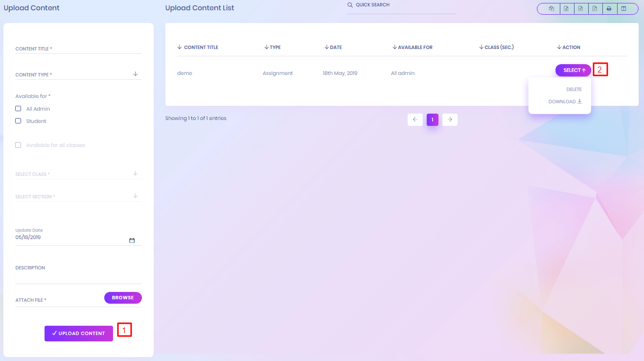Click the print icon
The height and width of the screenshot is (361, 644).
pos(609,9)
